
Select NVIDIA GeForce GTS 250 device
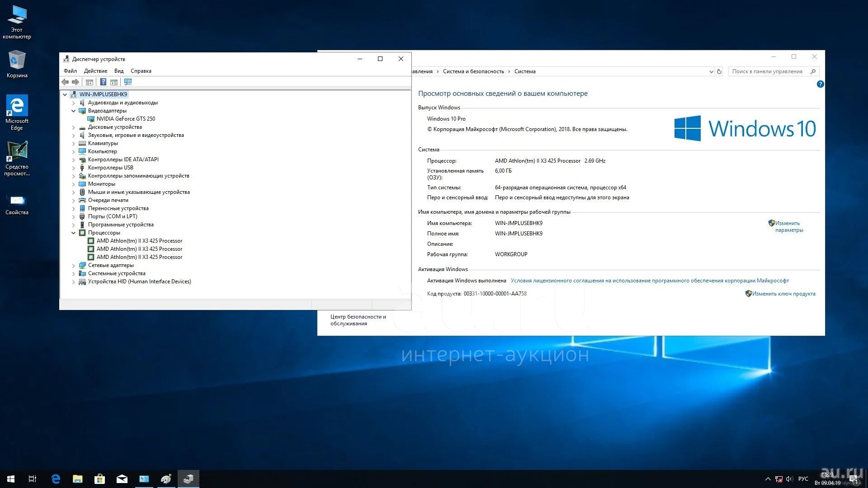coord(126,119)
